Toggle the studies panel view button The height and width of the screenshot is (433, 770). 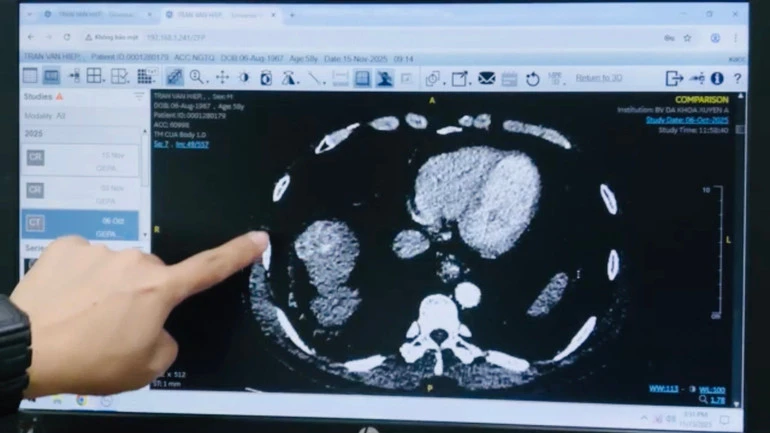[x=29, y=76]
